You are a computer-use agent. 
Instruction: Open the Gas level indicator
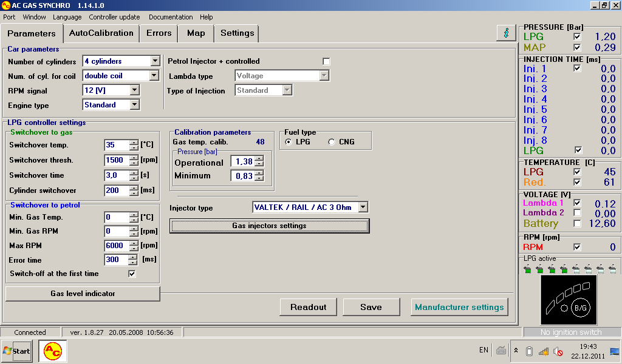pos(83,294)
